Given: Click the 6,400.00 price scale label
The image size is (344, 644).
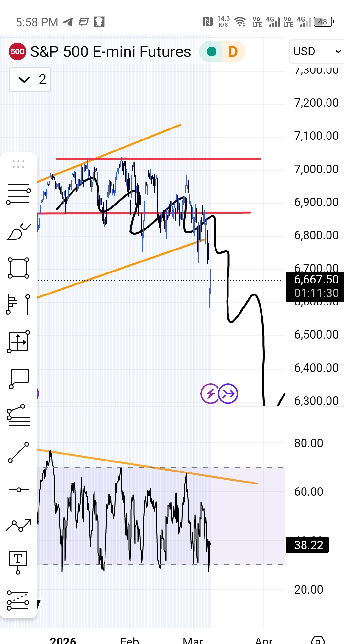Looking at the screenshot, I should pyautogui.click(x=316, y=368).
